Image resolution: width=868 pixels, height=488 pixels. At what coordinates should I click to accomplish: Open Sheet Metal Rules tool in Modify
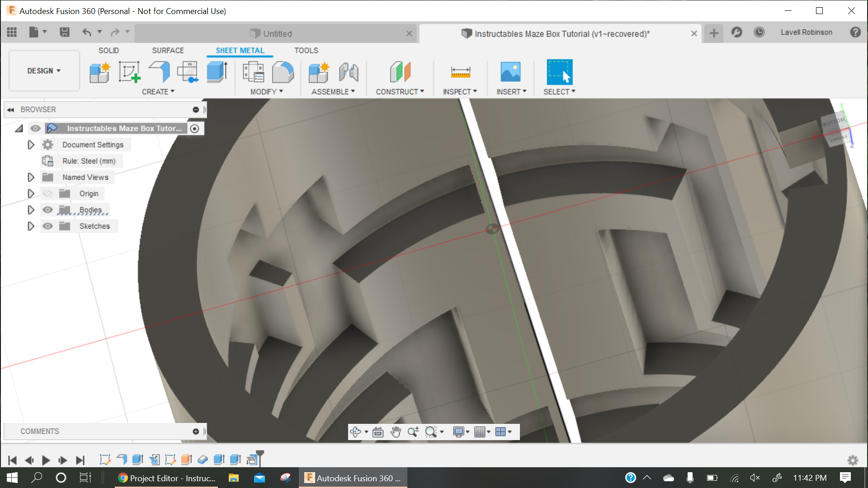click(253, 72)
